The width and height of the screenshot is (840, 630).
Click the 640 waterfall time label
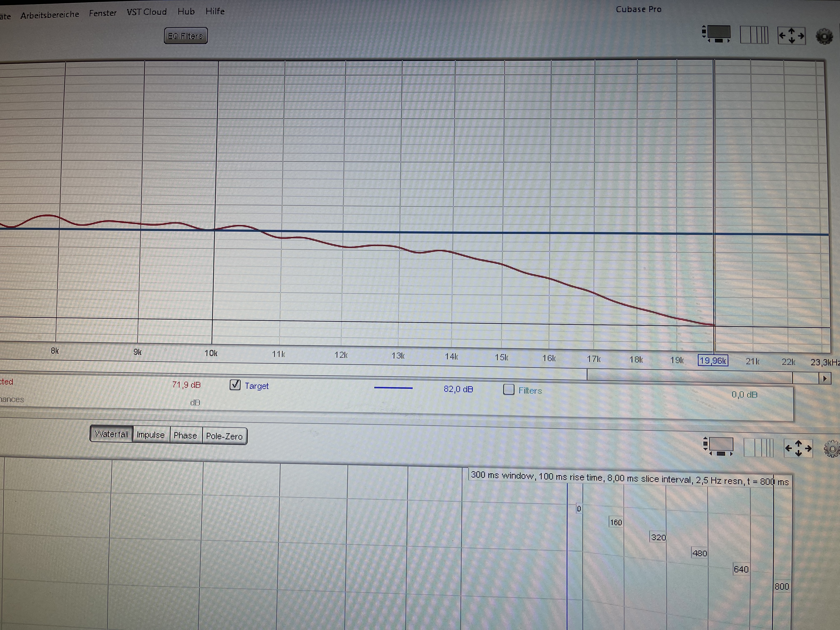coord(741,569)
